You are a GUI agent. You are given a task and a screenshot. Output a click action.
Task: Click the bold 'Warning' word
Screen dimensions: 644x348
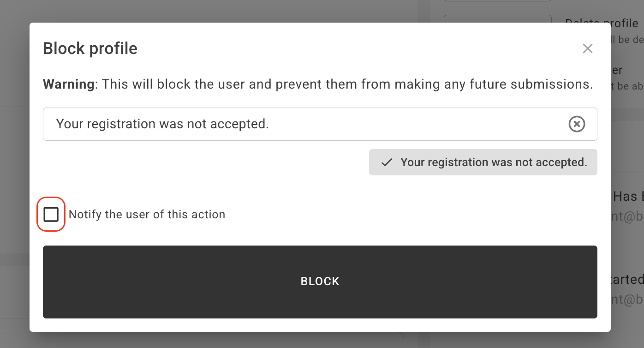coord(68,84)
